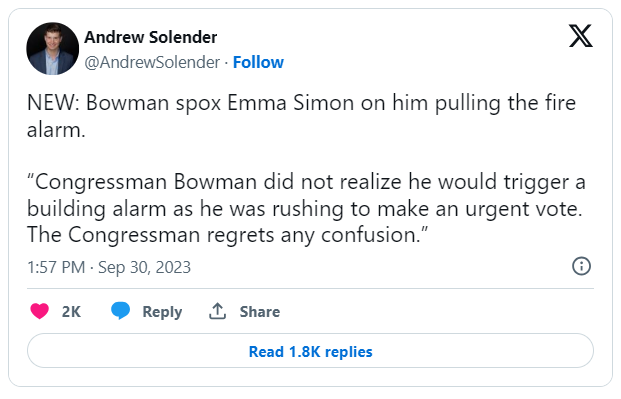621x399 pixels.
Task: Click the 2K like count
Action: [71, 311]
